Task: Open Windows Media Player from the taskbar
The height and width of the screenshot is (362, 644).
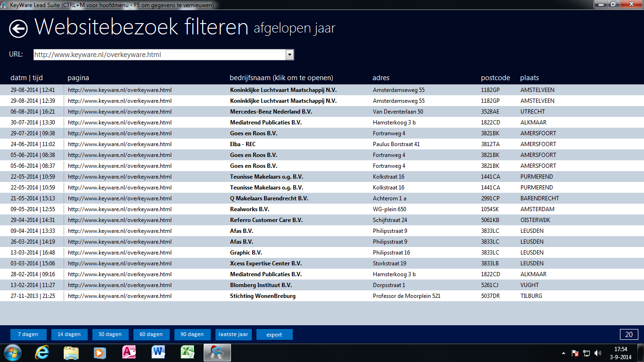Action: click(x=100, y=353)
